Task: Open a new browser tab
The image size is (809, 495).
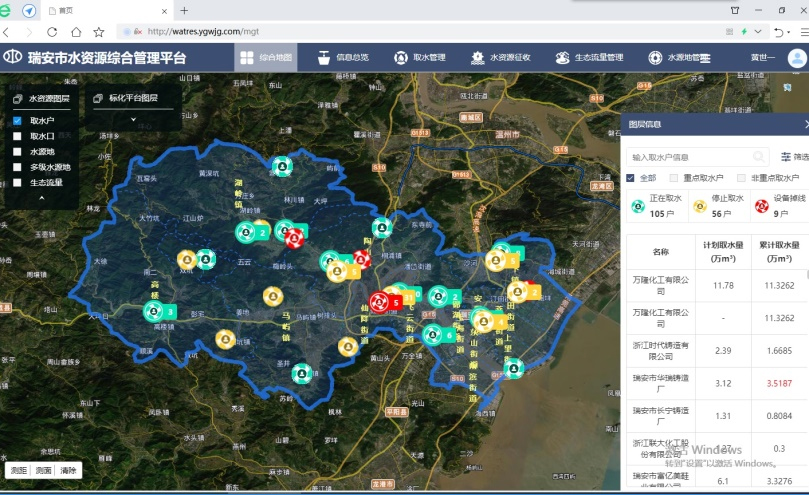Action: click(184, 10)
